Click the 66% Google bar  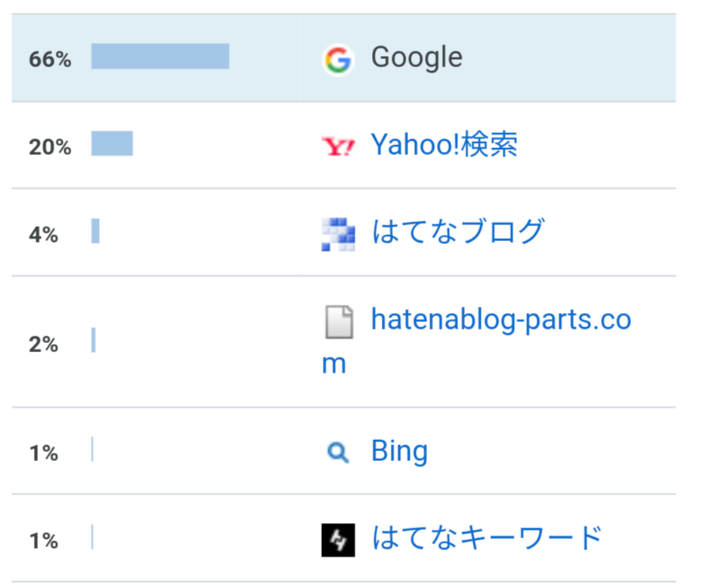pyautogui.click(x=160, y=56)
